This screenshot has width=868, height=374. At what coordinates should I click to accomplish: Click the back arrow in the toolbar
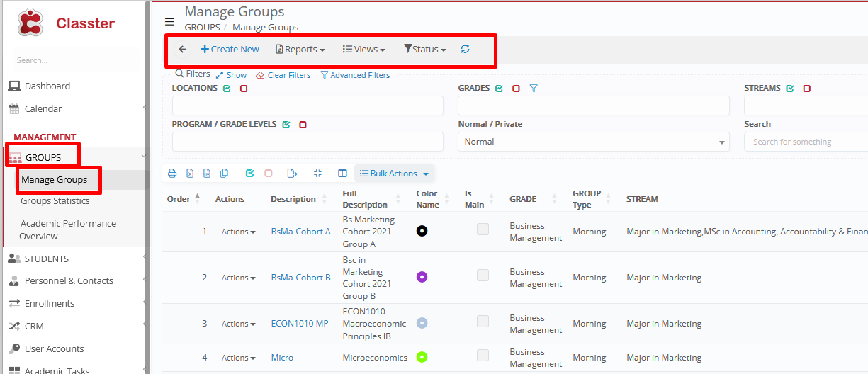coord(183,50)
